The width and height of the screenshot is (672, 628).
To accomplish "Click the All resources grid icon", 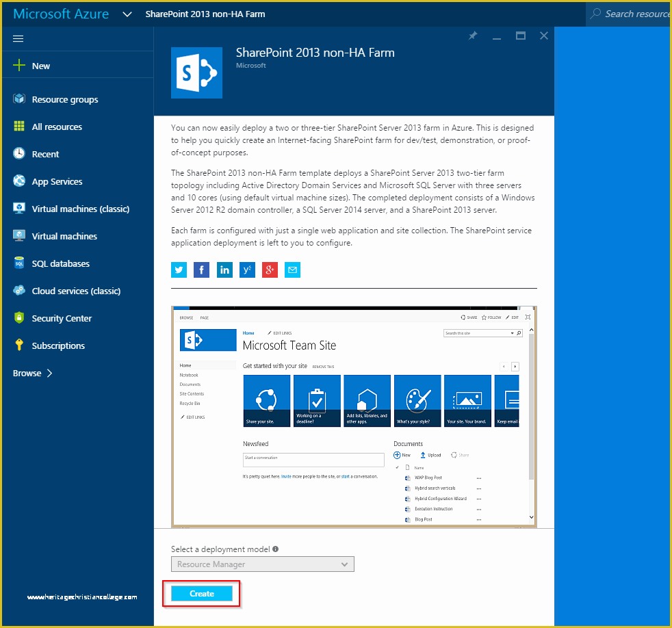I will (19, 126).
